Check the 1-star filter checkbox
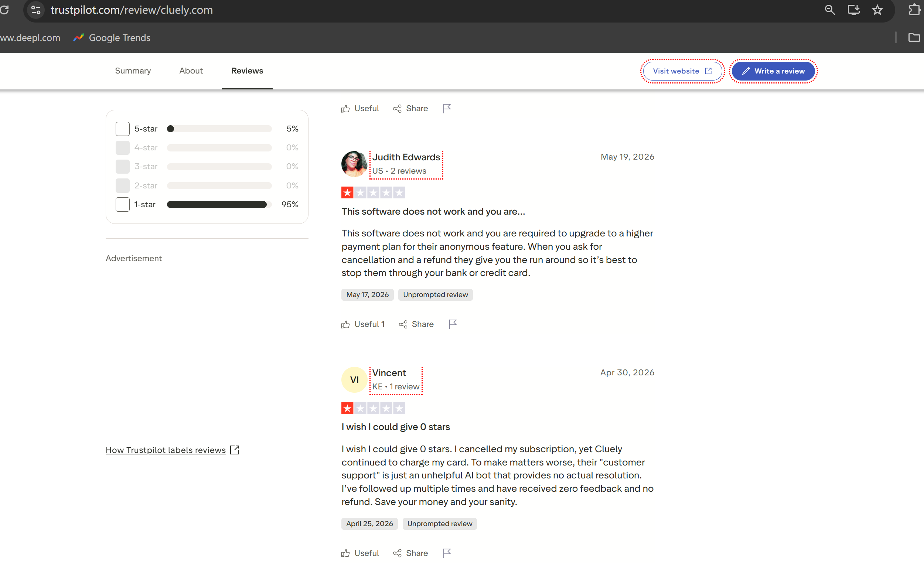Image resolution: width=924 pixels, height=573 pixels. point(122,205)
